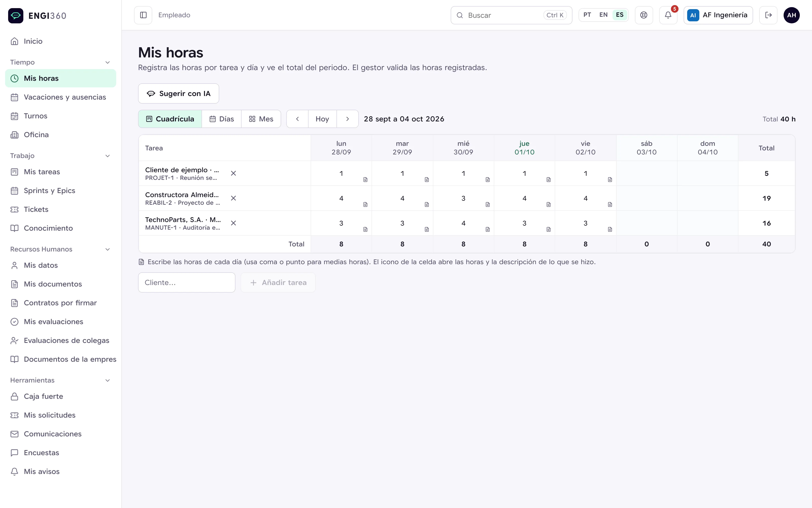The image size is (812, 508).
Task: Open note icon for Cliente de ejemplo Monday
Action: 365,180
